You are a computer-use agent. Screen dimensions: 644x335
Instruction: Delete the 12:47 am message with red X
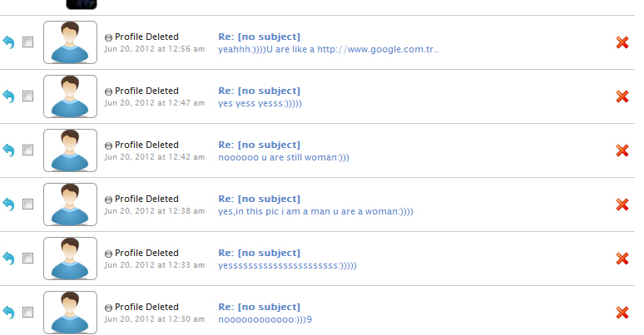click(622, 96)
